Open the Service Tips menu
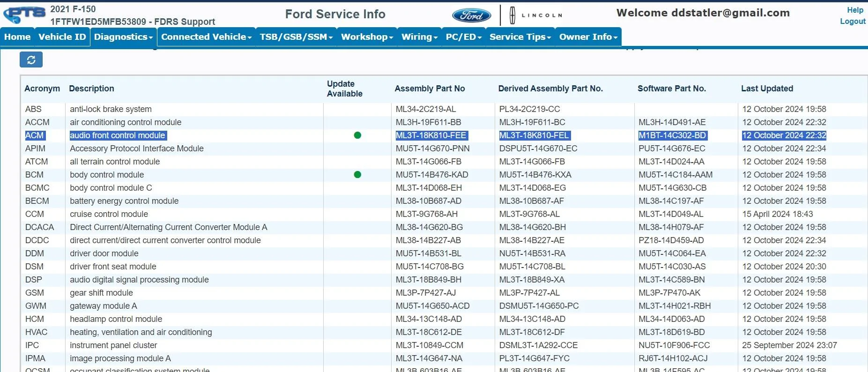868x372 pixels. tap(520, 37)
